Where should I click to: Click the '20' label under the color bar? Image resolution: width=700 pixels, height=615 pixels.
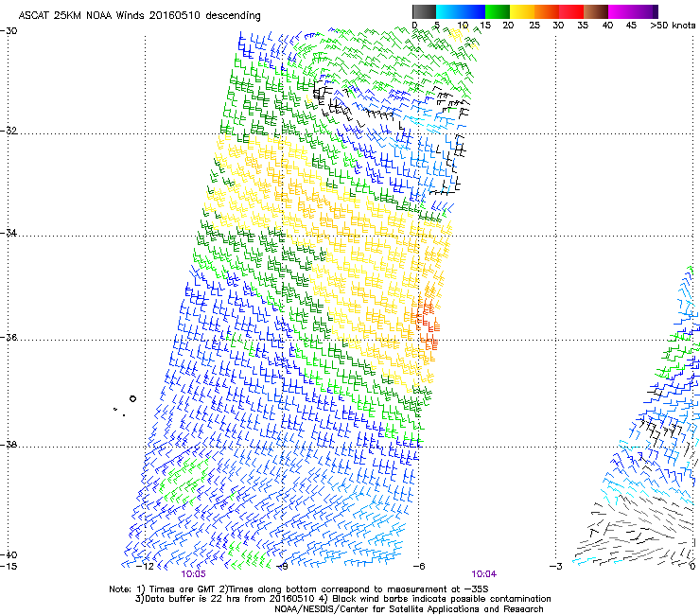click(x=508, y=26)
